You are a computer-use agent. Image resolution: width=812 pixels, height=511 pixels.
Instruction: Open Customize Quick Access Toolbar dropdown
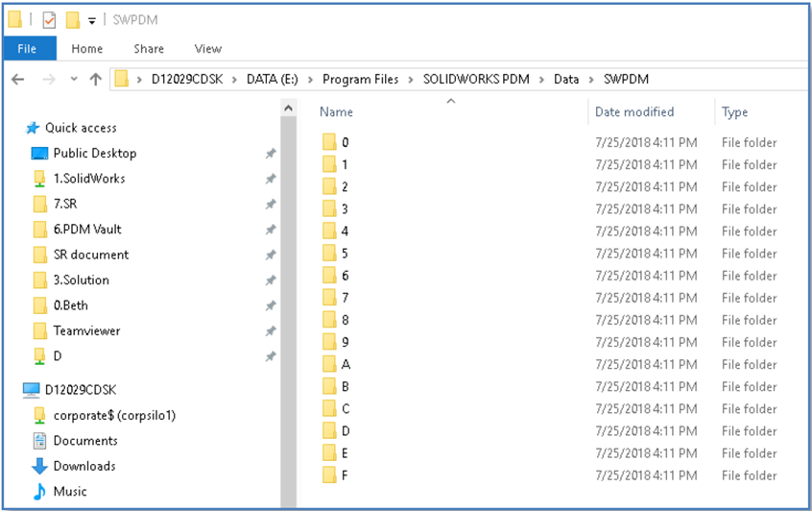[x=92, y=20]
